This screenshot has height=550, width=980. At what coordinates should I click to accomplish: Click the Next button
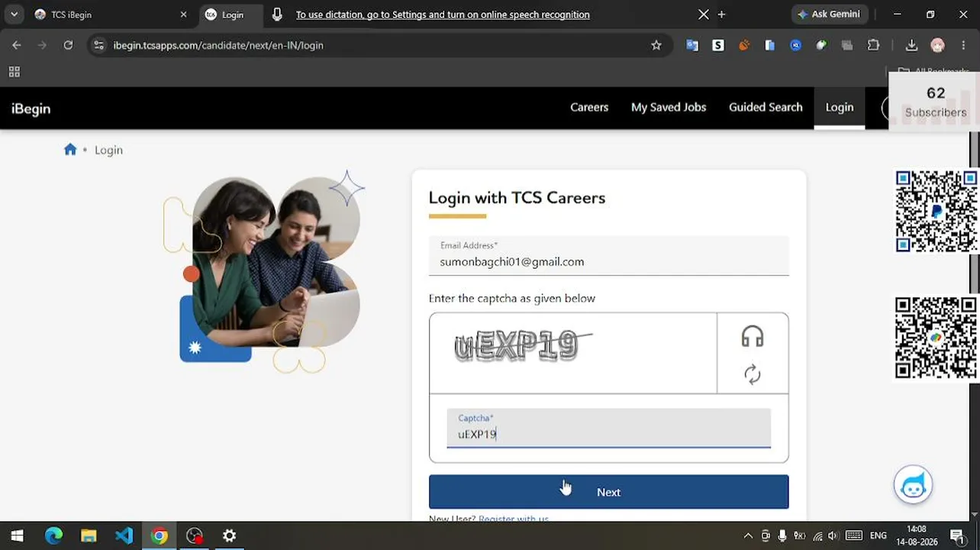click(608, 492)
